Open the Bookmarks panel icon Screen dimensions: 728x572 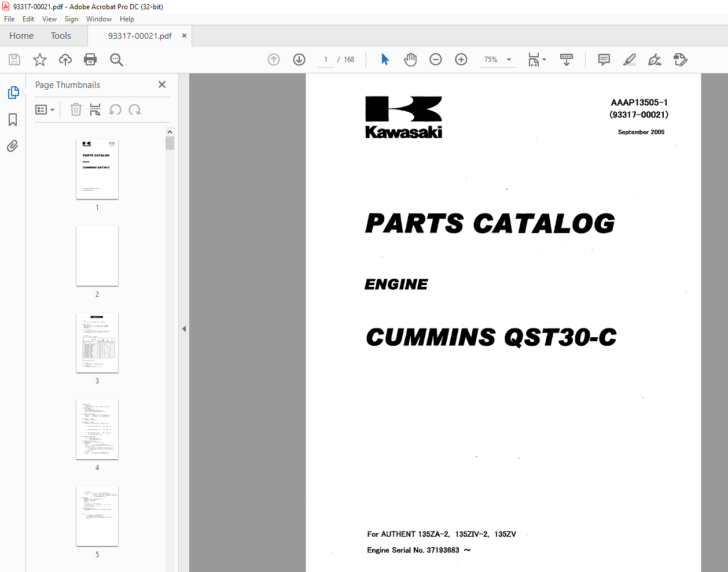click(x=13, y=120)
